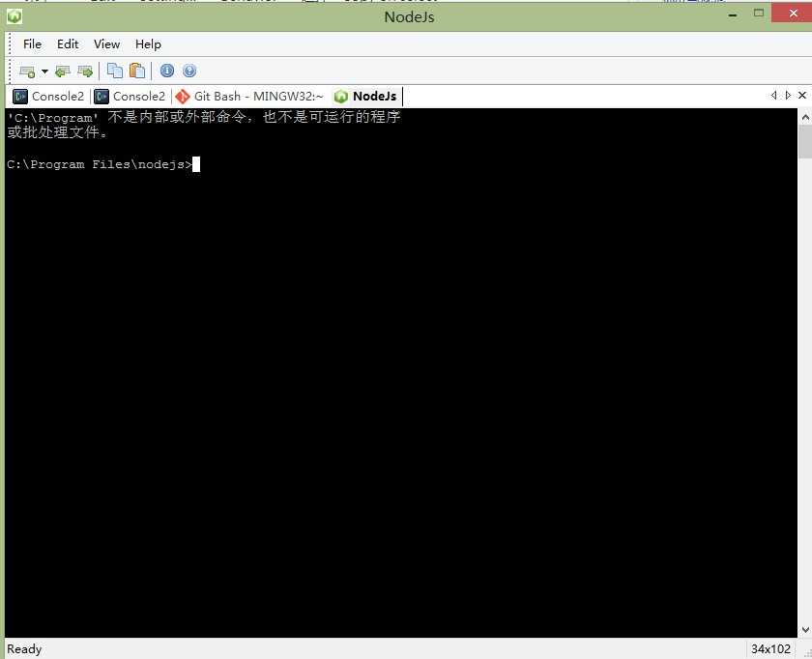
Task: Click the console prompt line
Action: [x=103, y=164]
